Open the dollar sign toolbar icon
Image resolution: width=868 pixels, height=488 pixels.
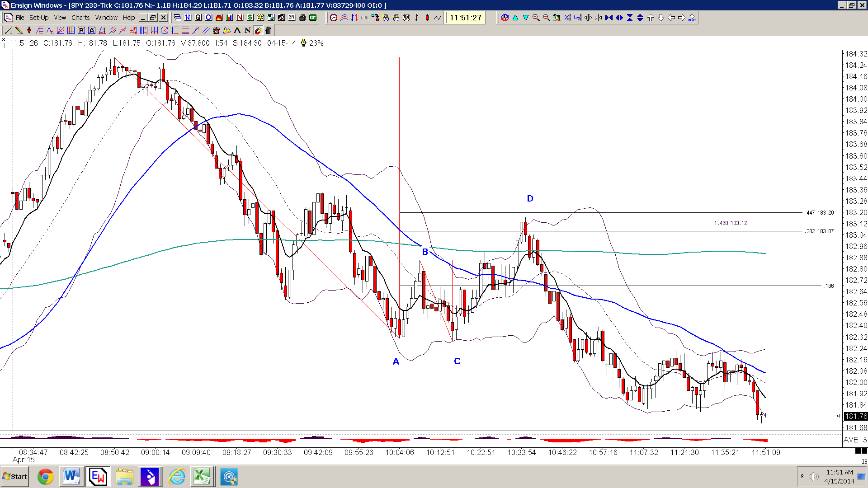click(250, 18)
